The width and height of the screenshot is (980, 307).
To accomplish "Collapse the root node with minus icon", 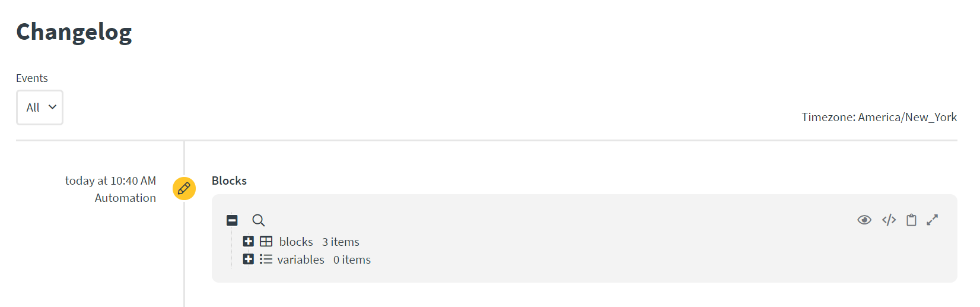I will [232, 220].
